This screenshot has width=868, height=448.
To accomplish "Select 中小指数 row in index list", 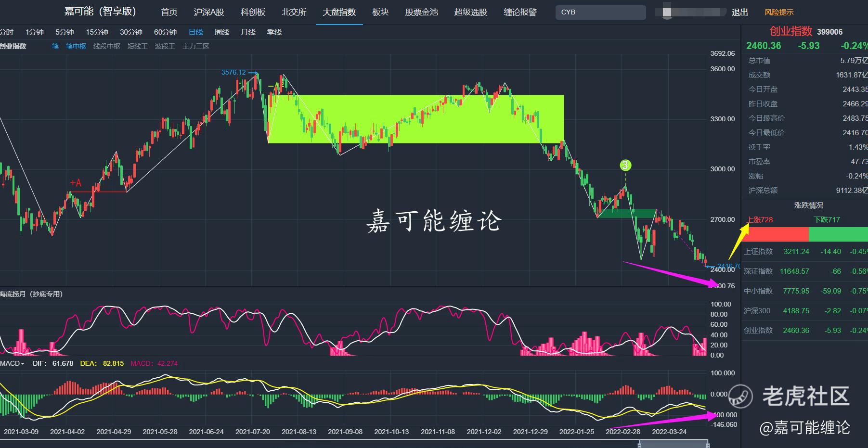I will click(x=804, y=291).
